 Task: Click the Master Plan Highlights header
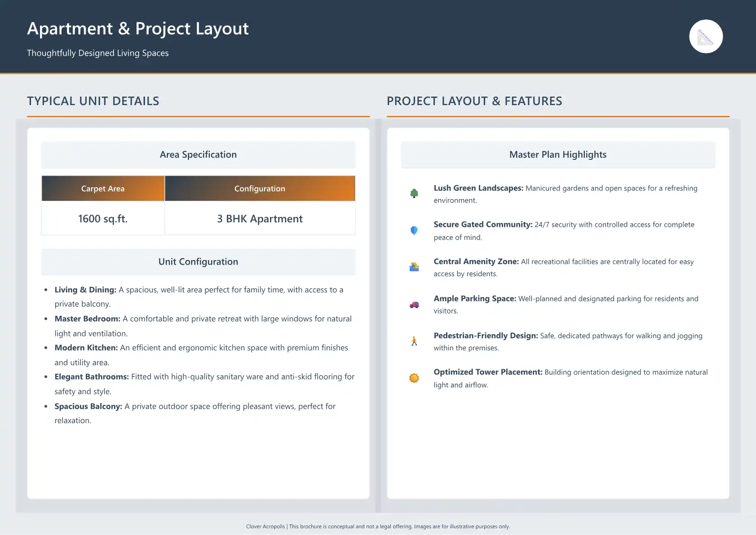pos(557,155)
